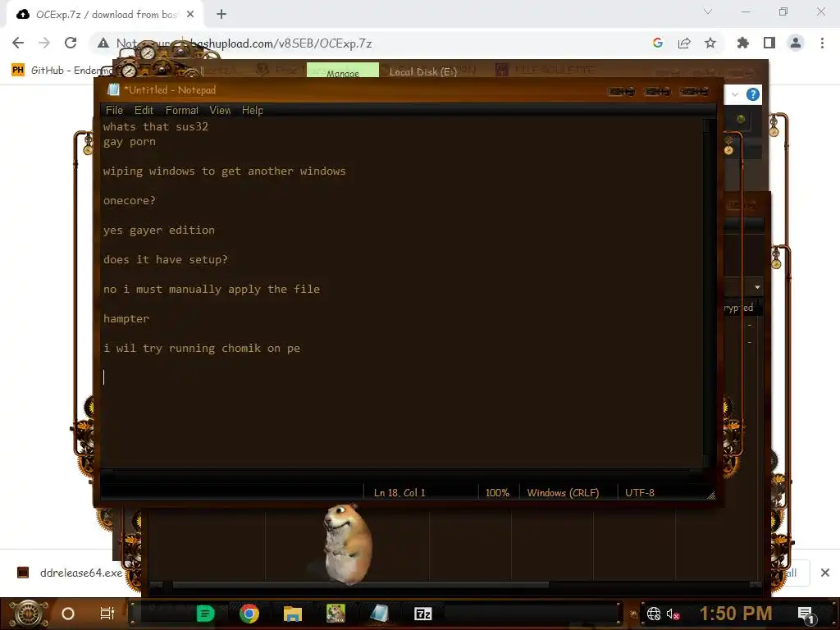The height and width of the screenshot is (630, 840).
Task: Close the Chrome downloads bar
Action: 825,573
